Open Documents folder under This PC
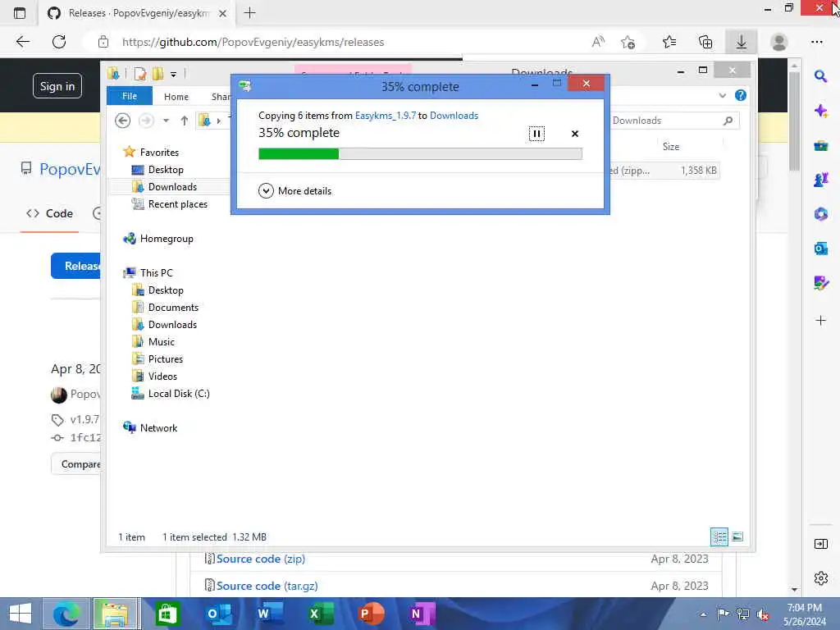The height and width of the screenshot is (630, 840). pos(173,307)
